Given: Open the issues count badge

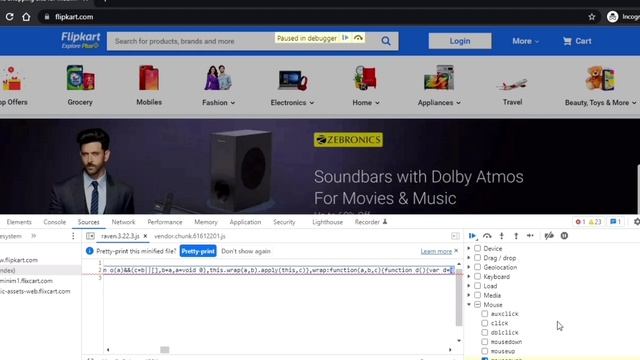Looking at the screenshot, I should [615, 222].
